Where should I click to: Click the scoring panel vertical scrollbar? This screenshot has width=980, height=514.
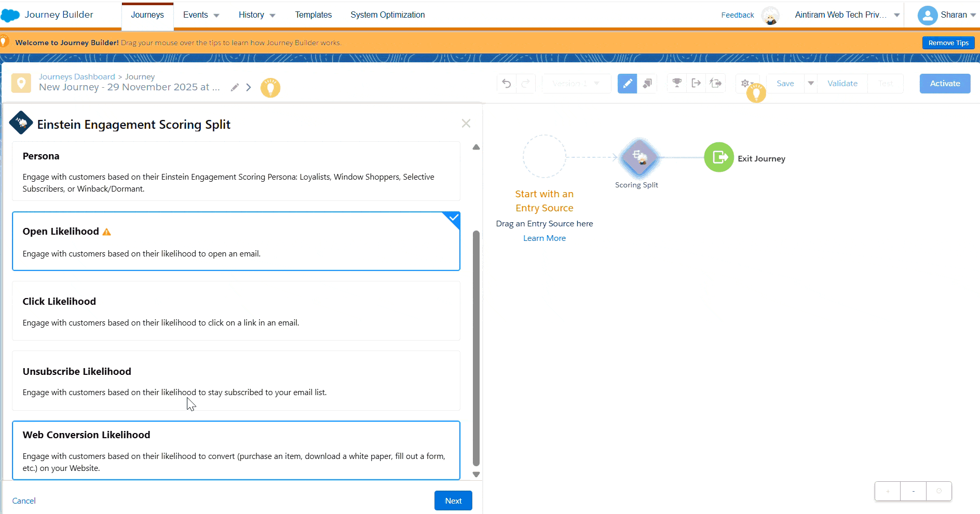(x=476, y=348)
